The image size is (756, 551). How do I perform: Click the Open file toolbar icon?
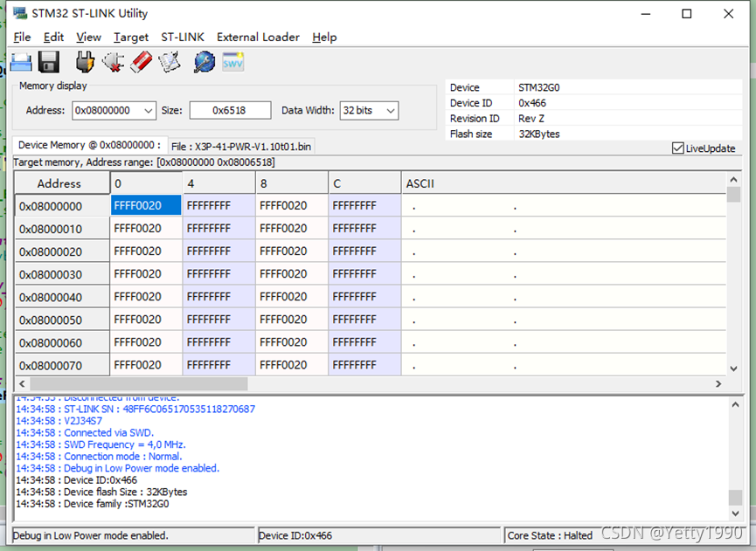coord(21,62)
